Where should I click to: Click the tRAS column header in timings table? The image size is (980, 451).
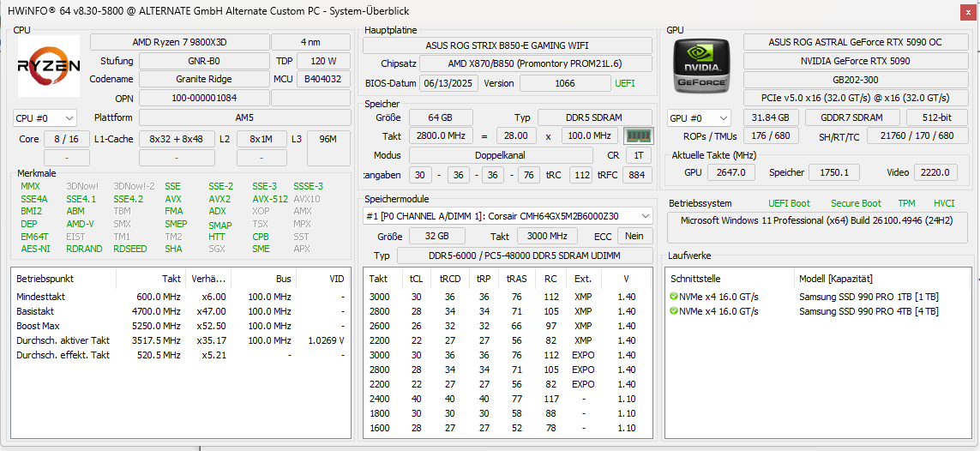(x=516, y=279)
